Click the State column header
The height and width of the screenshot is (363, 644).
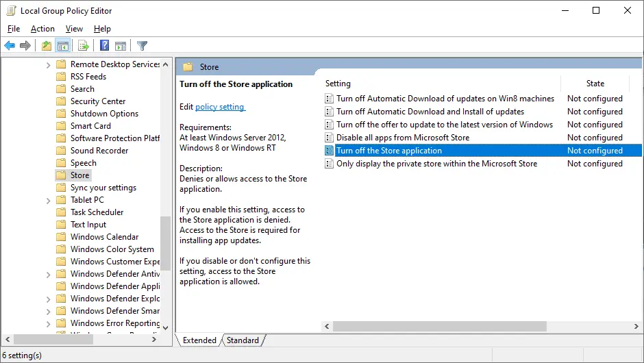pyautogui.click(x=595, y=84)
